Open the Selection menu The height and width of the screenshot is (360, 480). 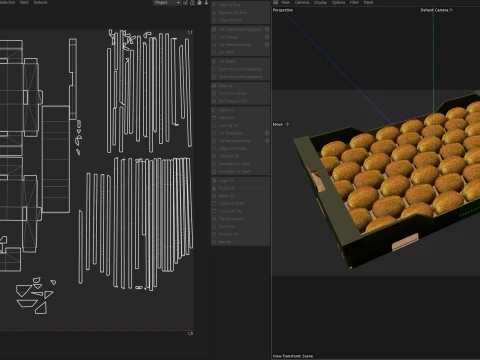click(x=7, y=2)
